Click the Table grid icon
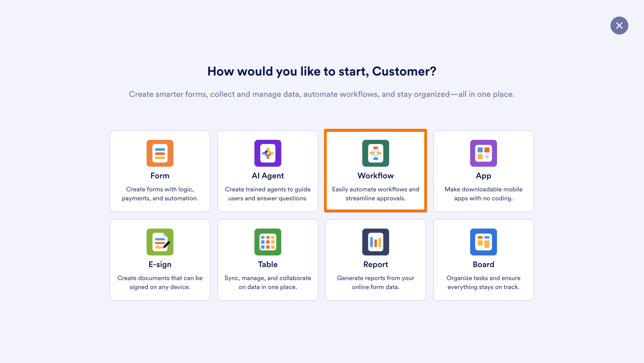Viewport: 644px width, 363px height. click(x=268, y=242)
